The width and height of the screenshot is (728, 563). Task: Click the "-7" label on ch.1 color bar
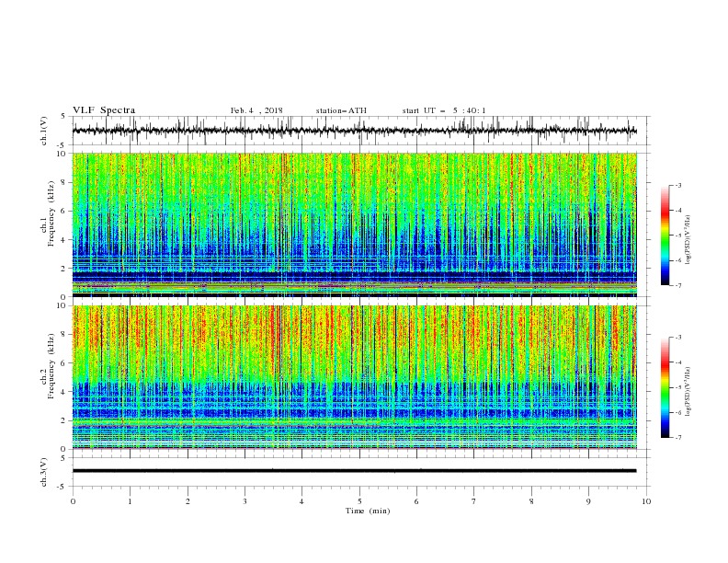pos(677,285)
